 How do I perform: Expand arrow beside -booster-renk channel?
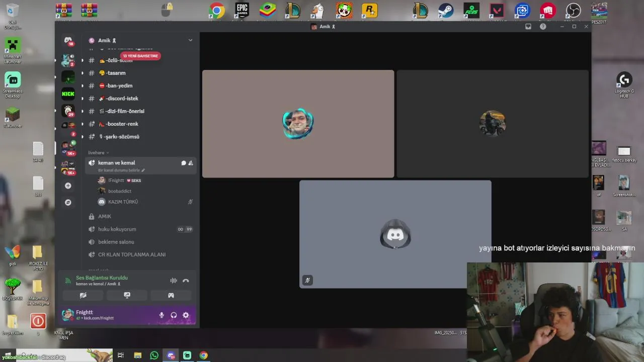coord(83,124)
